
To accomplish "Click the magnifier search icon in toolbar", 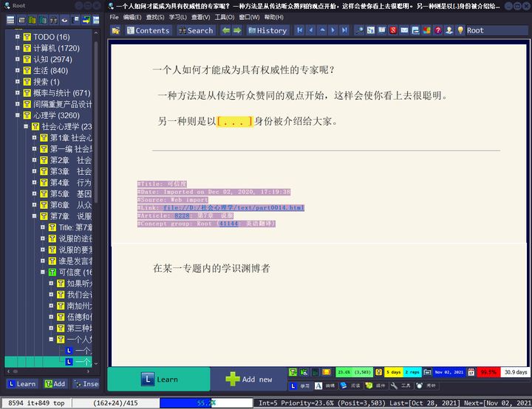I will (359, 30).
